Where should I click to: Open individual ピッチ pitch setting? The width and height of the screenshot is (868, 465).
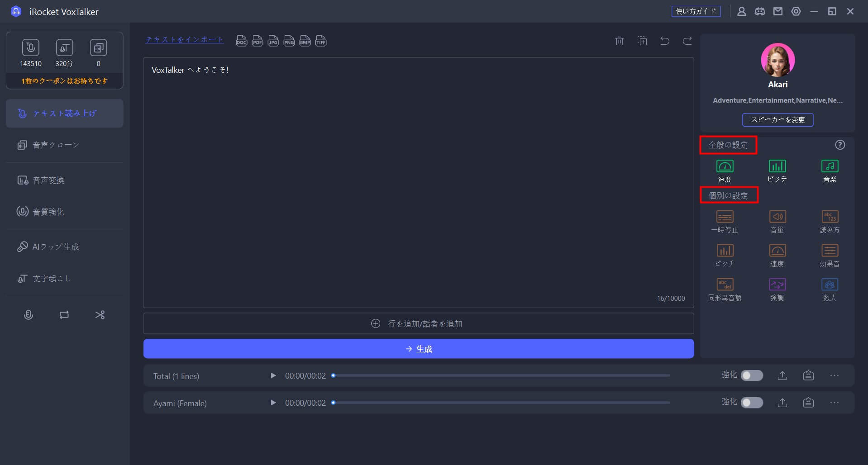(725, 256)
